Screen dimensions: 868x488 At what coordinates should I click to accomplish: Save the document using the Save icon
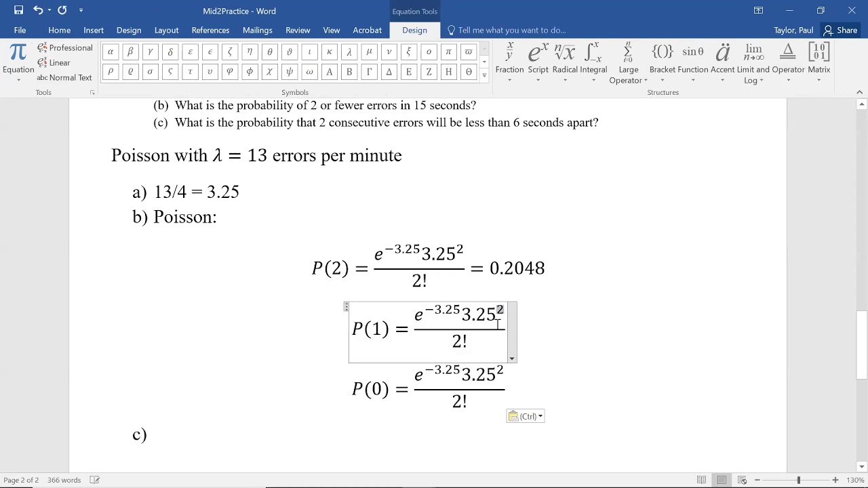click(x=18, y=10)
